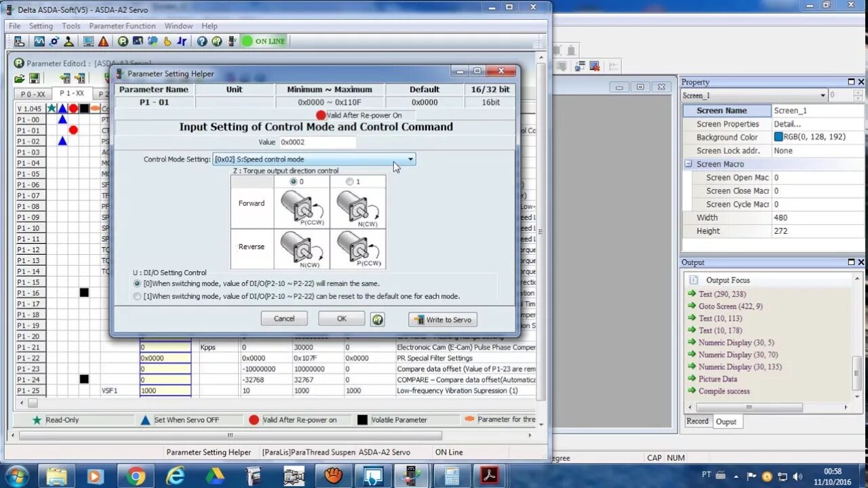Open Internet Explorer from the taskbar
The width and height of the screenshot is (868, 488).
[176, 476]
